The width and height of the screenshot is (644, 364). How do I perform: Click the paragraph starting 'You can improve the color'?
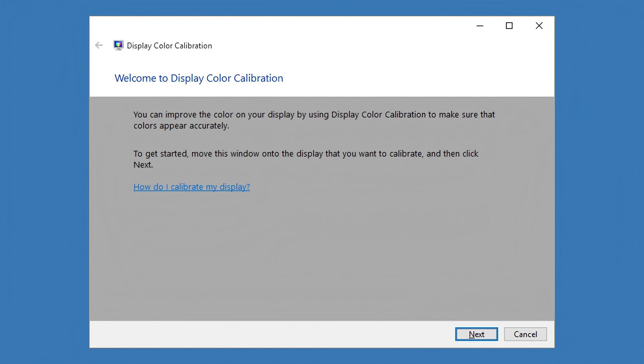[314, 120]
